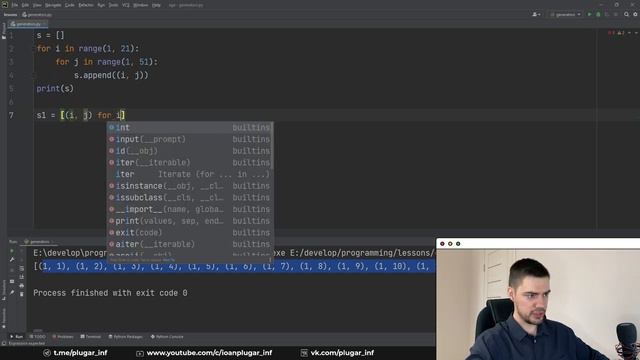Open the VCS menu
Screen dimensions: 640x360
click(126, 5)
